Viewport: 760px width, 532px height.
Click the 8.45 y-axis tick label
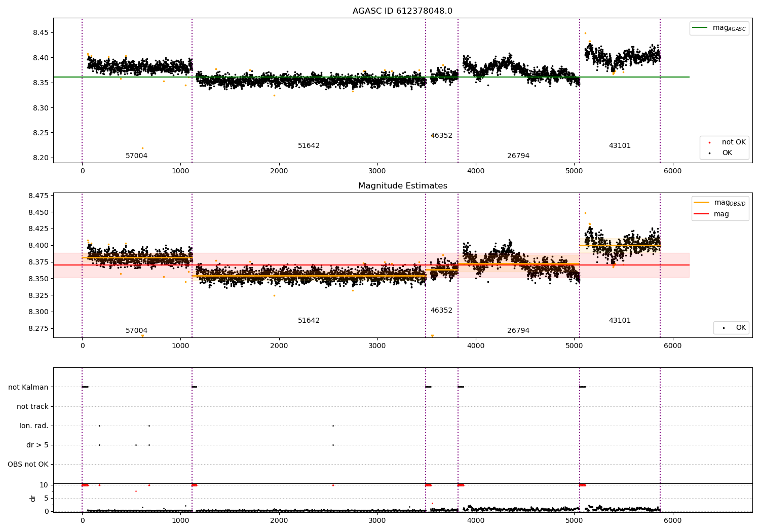point(41,33)
